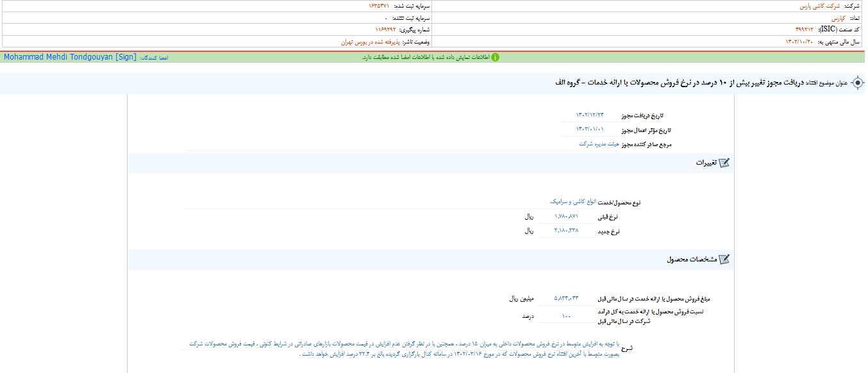868x373 pixels.
Task: Click the red divider line under header
Action: tap(434, 49)
